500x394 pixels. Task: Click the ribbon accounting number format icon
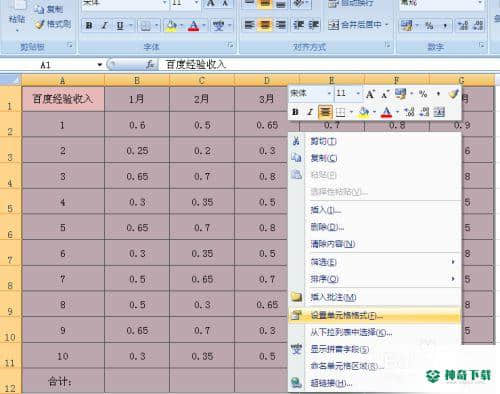coord(407,25)
